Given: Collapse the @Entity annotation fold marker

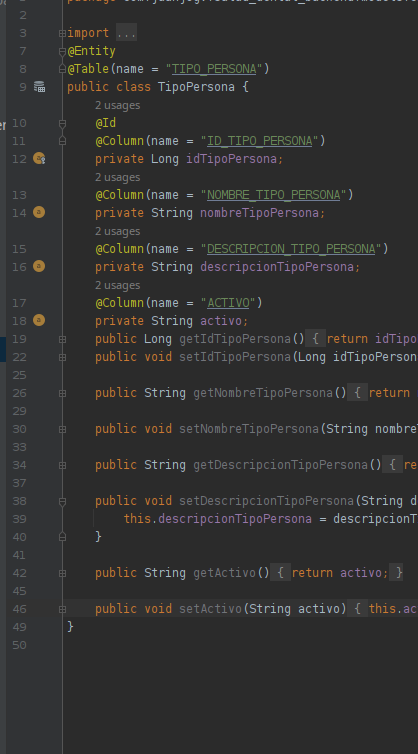Looking at the screenshot, I should click(x=62, y=51).
